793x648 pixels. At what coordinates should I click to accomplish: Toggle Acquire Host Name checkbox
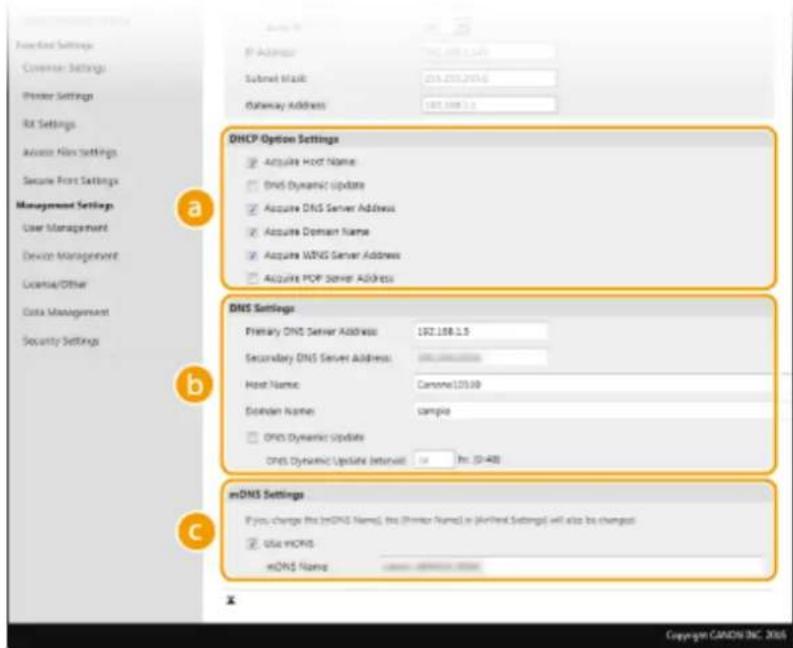252,163
